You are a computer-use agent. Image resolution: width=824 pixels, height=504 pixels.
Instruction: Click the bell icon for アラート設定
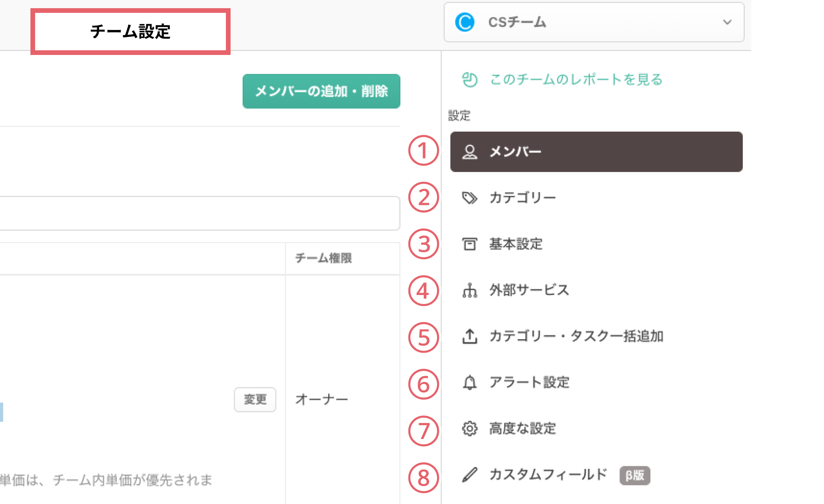[470, 382]
